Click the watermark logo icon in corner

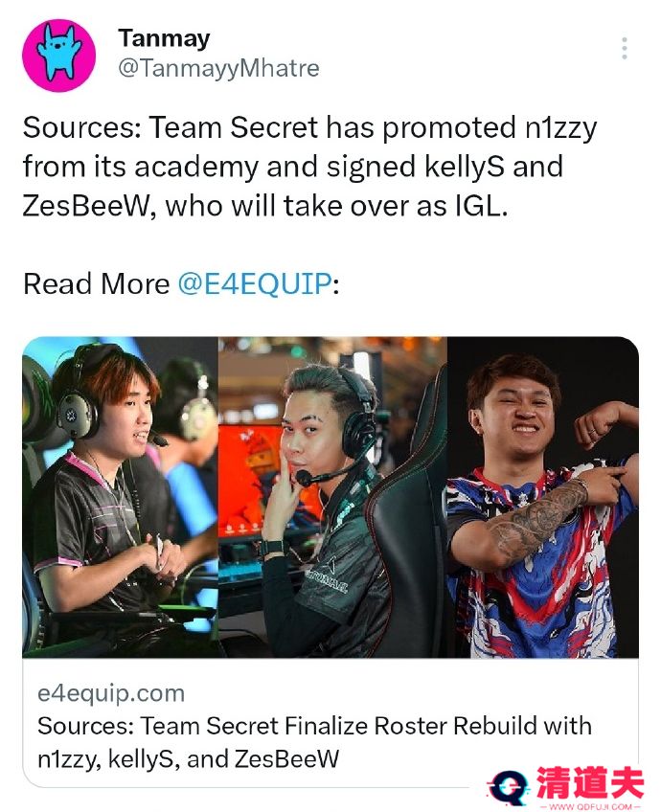click(x=508, y=788)
